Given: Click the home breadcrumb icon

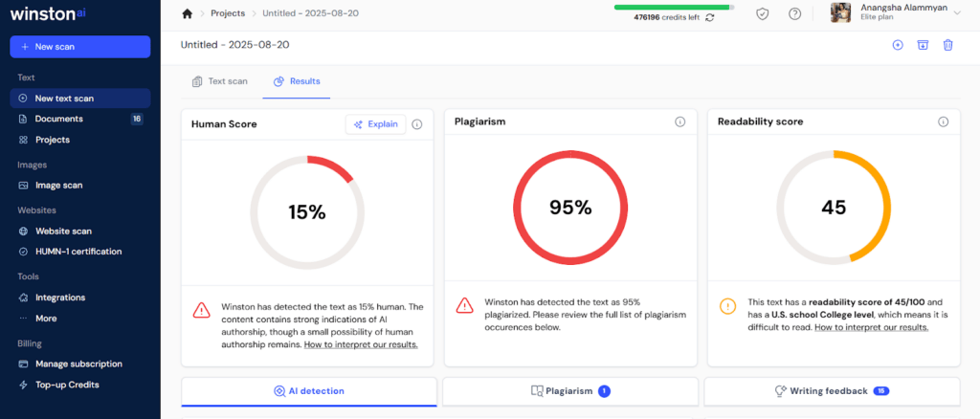Looking at the screenshot, I should pyautogui.click(x=188, y=13).
